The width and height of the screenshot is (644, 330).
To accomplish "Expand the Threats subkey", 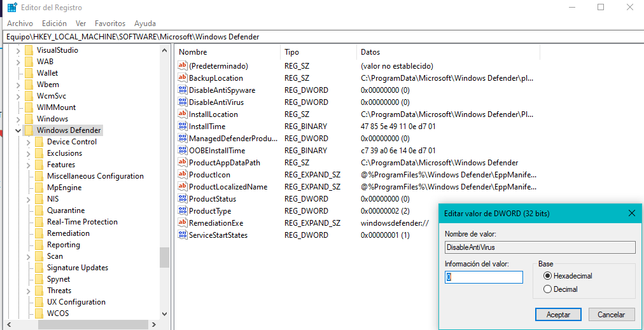I will tap(29, 291).
